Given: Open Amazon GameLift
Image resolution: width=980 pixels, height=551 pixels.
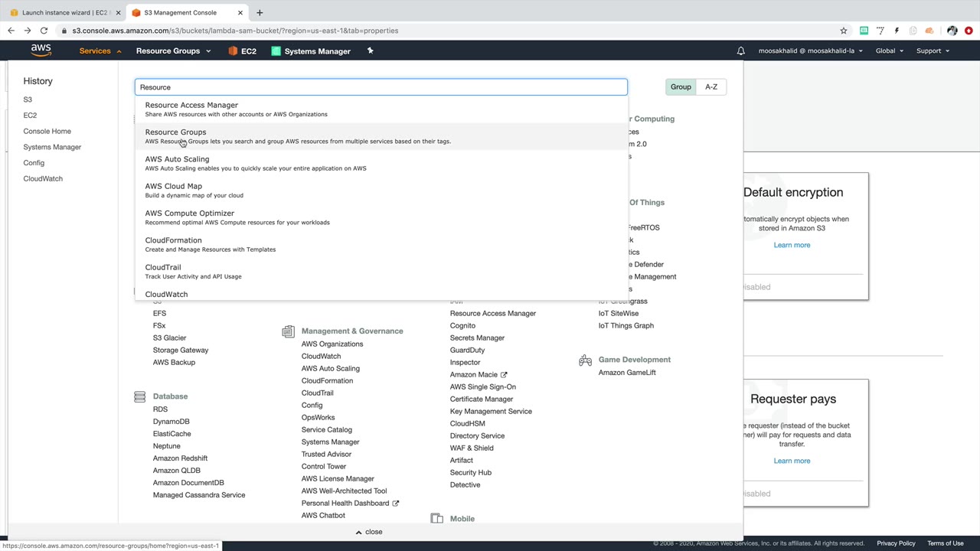Looking at the screenshot, I should 627,373.
